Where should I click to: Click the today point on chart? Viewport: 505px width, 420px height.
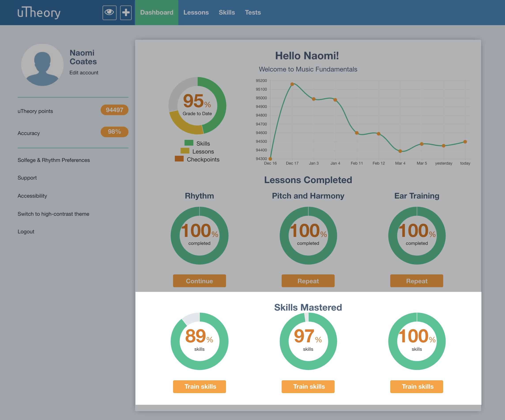465,142
